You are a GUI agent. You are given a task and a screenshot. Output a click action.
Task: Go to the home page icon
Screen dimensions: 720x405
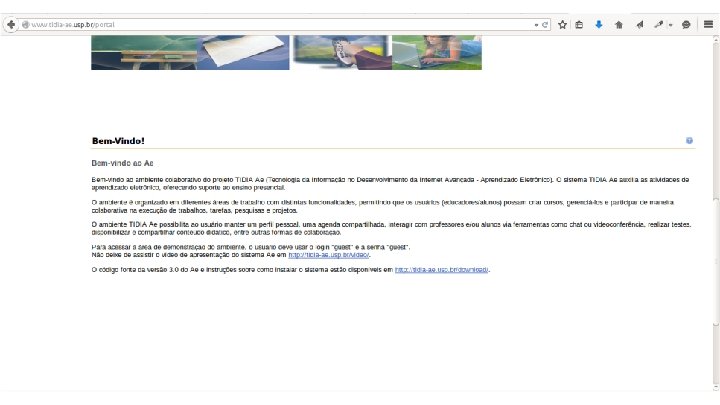point(619,25)
